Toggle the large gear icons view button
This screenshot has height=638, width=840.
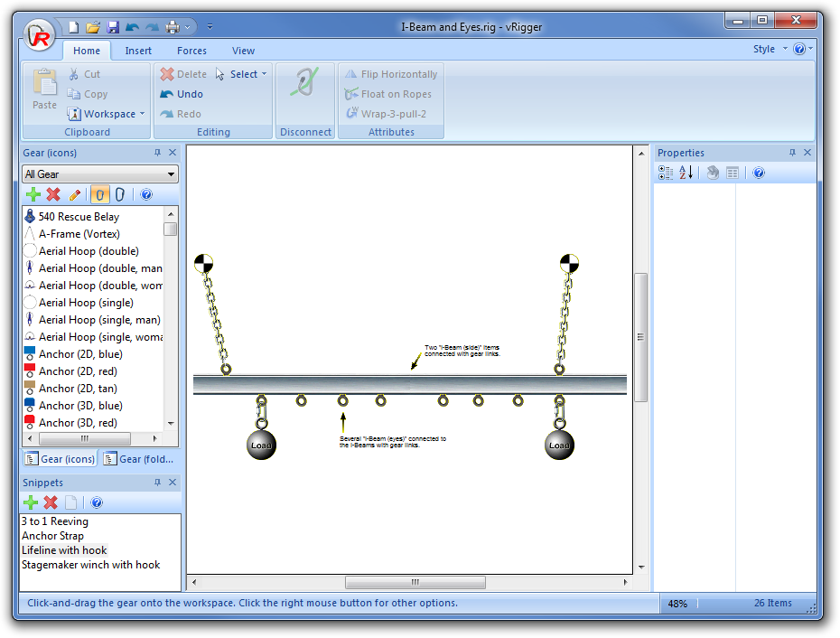click(99, 194)
